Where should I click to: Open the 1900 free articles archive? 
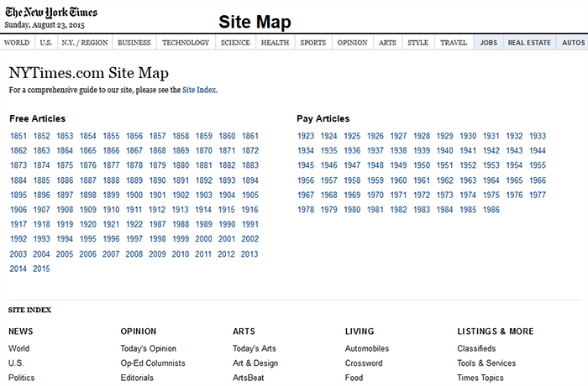point(134,195)
